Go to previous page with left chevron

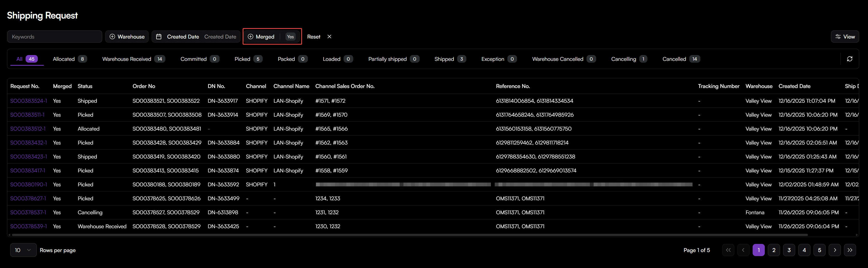point(743,250)
